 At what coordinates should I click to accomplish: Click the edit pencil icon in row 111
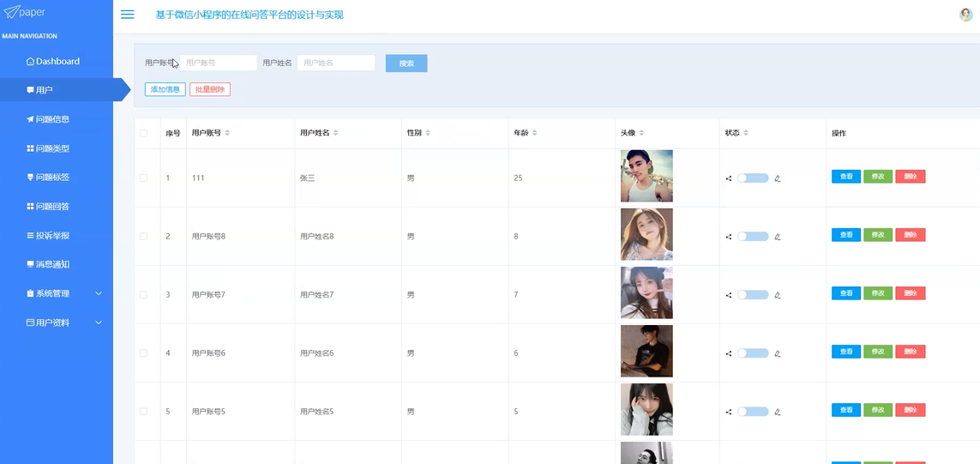coord(778,178)
